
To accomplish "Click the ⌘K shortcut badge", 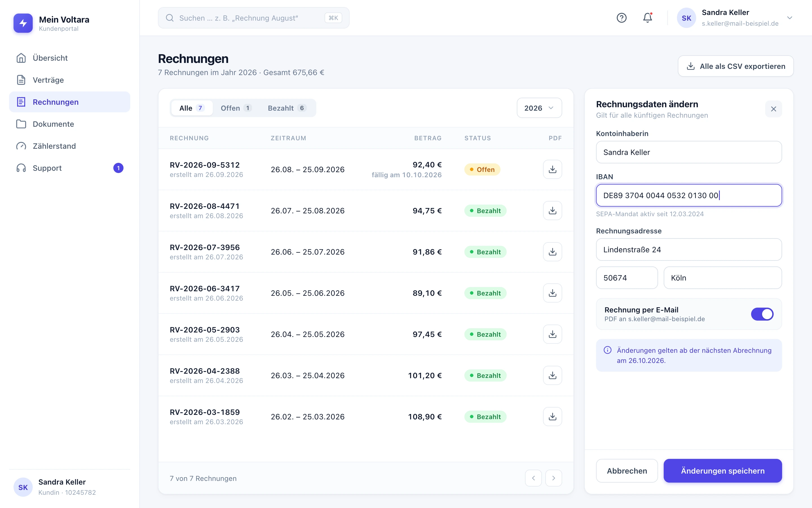I will (333, 18).
